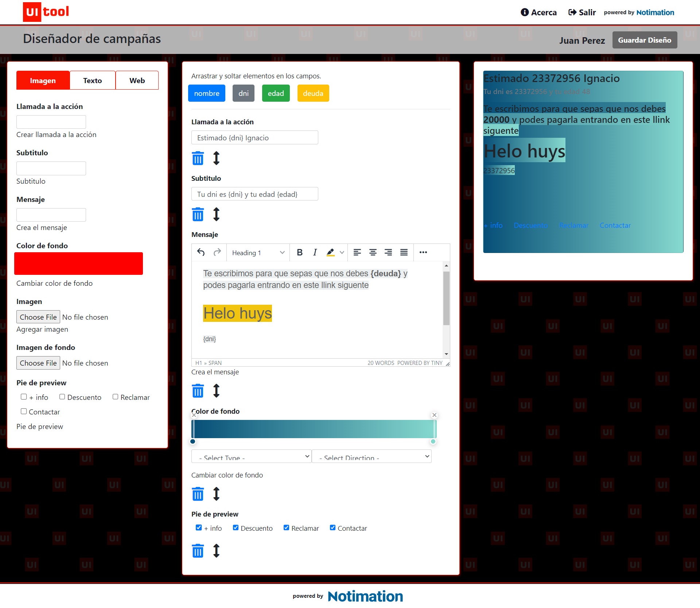This screenshot has height=608, width=700.
Task: Open the more options ellipsis in the editor toolbar
Action: (x=423, y=252)
